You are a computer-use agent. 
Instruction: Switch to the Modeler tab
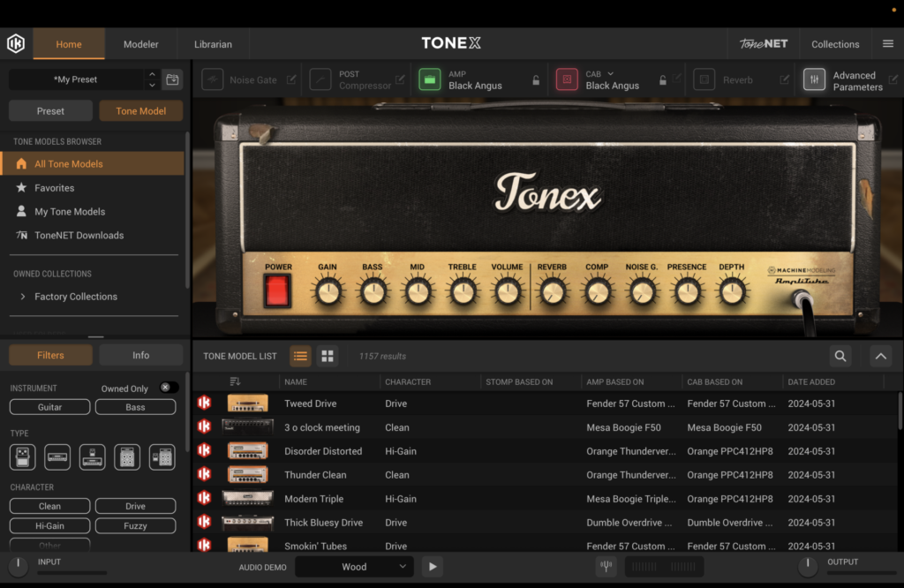[x=141, y=44]
